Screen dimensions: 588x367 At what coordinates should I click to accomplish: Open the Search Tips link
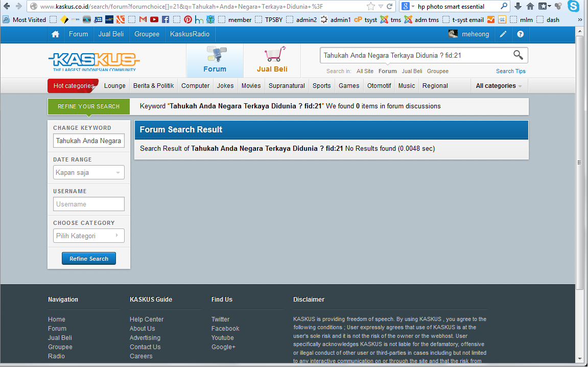tap(511, 71)
